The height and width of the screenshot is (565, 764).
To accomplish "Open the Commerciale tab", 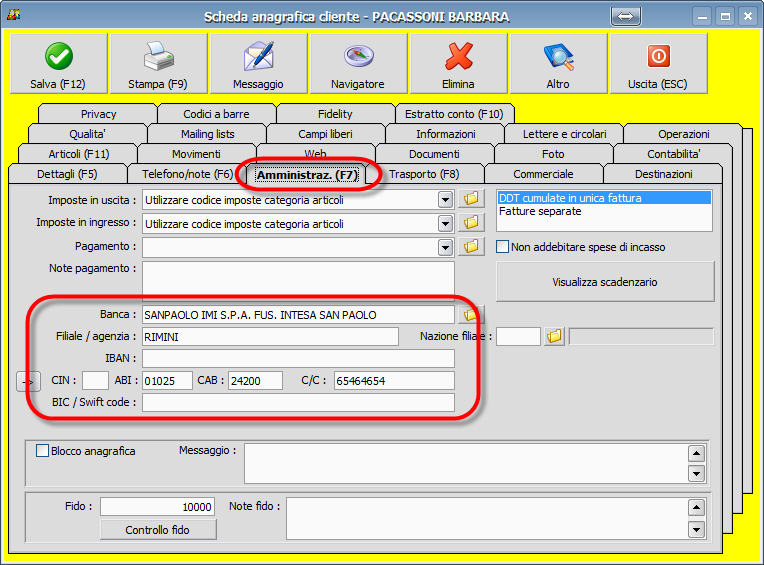I will point(543,174).
